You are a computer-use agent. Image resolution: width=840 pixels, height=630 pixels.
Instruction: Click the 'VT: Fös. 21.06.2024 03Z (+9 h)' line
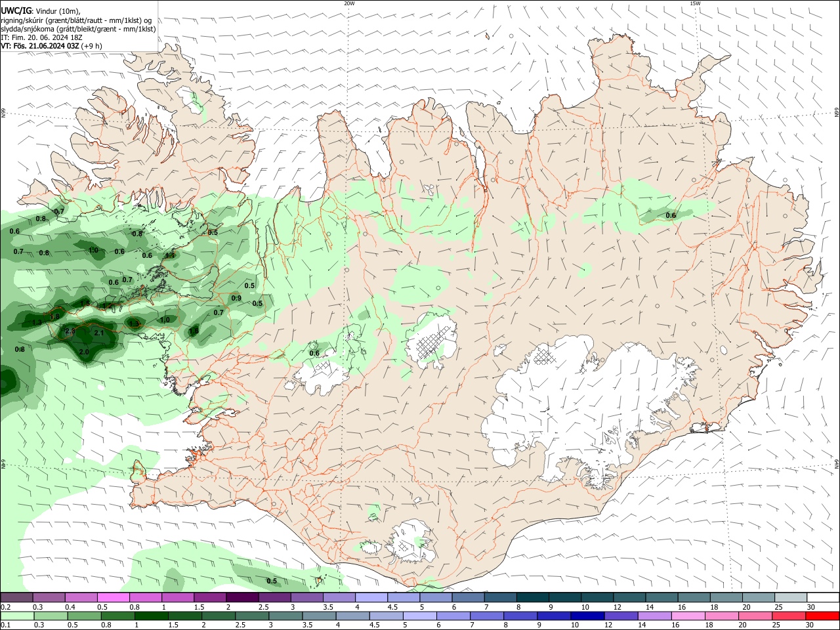(x=51, y=46)
